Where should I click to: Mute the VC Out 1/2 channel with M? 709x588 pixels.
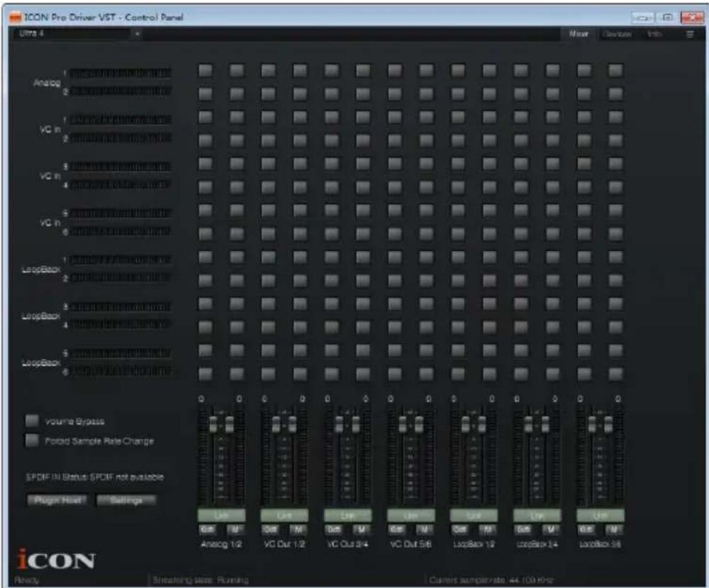[x=298, y=529]
